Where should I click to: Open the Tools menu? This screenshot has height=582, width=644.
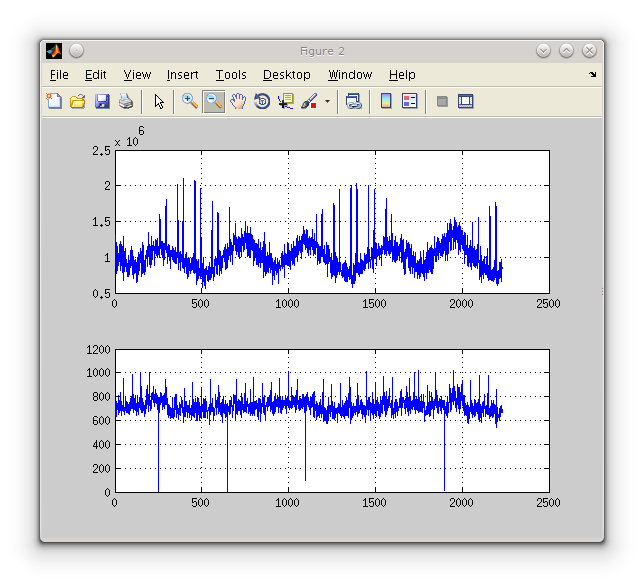pyautogui.click(x=230, y=75)
